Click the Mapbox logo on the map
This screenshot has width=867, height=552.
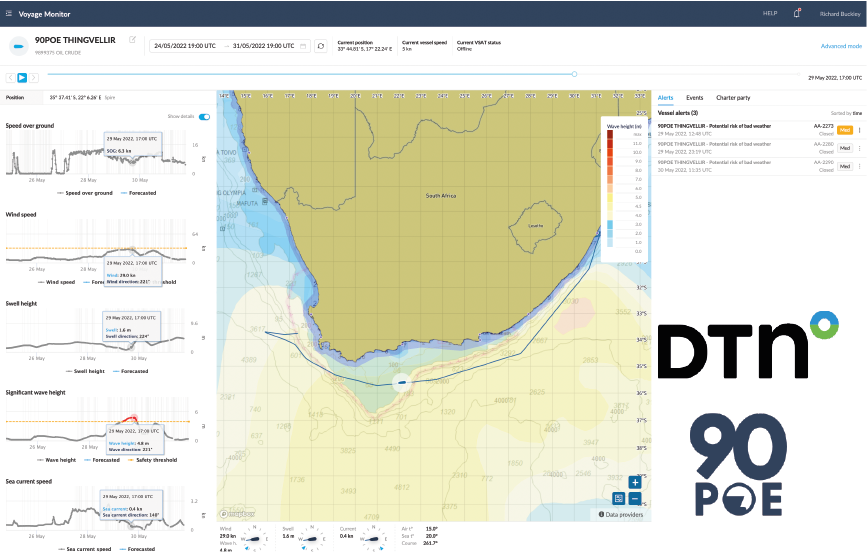coord(238,514)
